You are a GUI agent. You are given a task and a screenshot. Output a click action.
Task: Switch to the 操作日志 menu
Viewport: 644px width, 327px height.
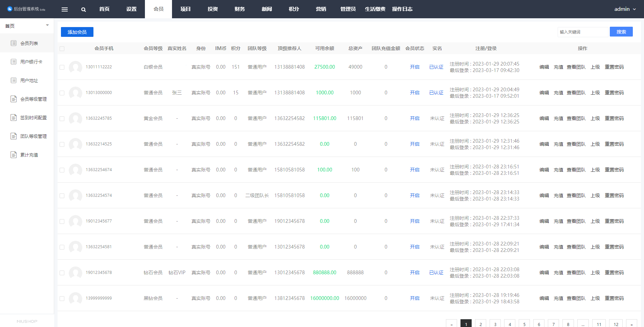402,9
